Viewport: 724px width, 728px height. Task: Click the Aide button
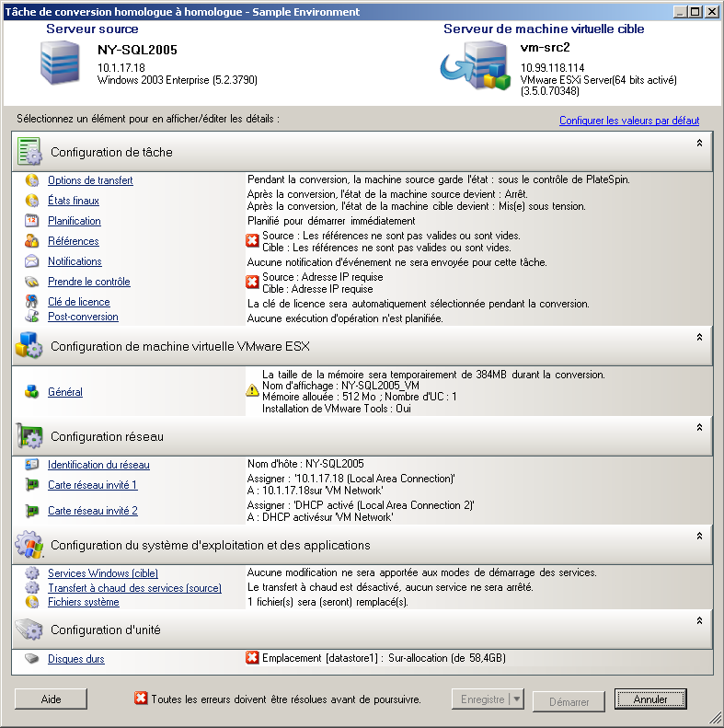[x=51, y=699]
